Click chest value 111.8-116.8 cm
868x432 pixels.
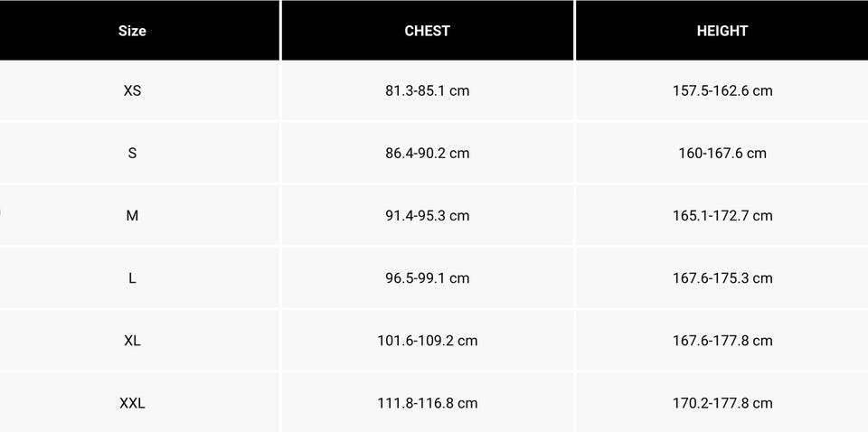427,403
